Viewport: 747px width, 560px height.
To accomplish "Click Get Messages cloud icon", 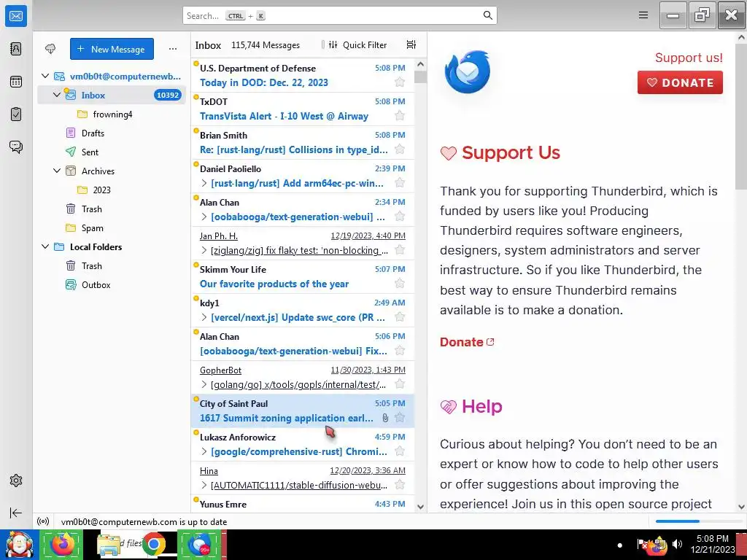I will [x=50, y=49].
